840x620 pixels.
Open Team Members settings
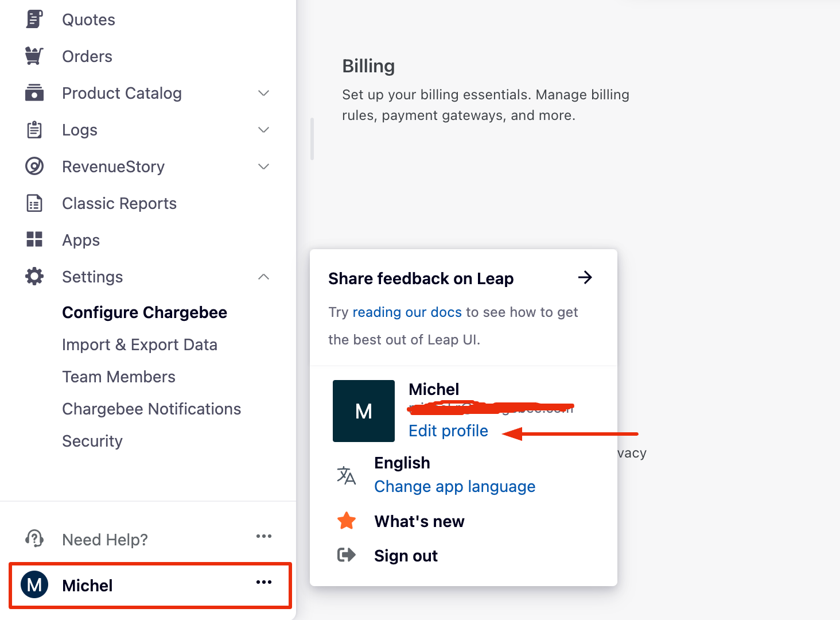[x=119, y=377]
